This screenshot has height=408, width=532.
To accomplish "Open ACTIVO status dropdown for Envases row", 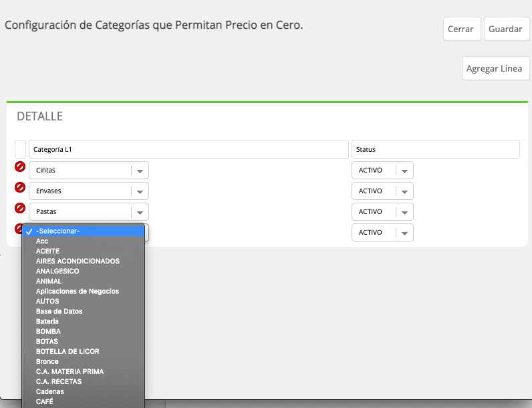I will point(382,191).
